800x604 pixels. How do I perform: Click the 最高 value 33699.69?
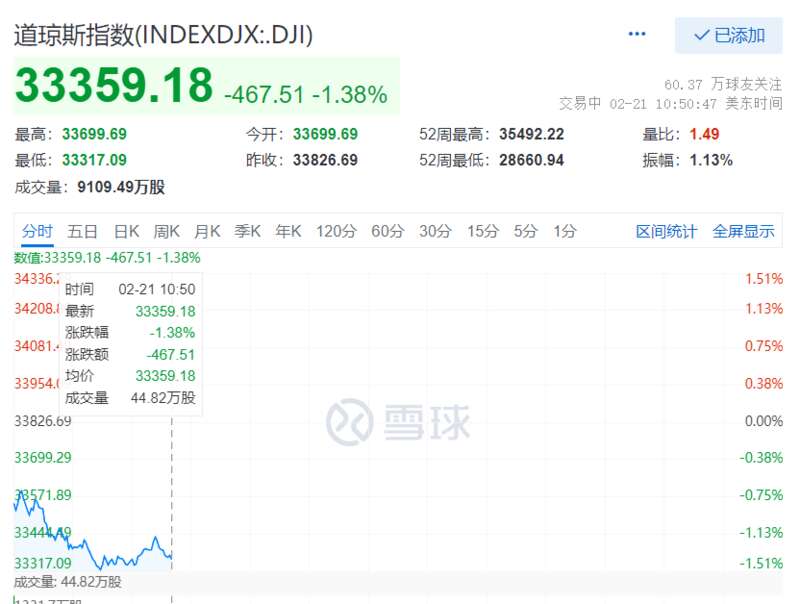[x=94, y=134]
